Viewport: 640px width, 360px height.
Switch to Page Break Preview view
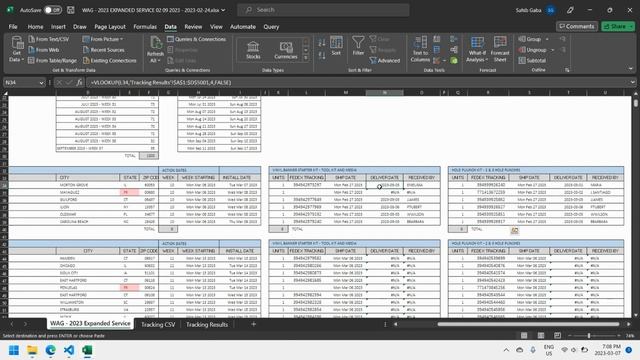coord(558,336)
